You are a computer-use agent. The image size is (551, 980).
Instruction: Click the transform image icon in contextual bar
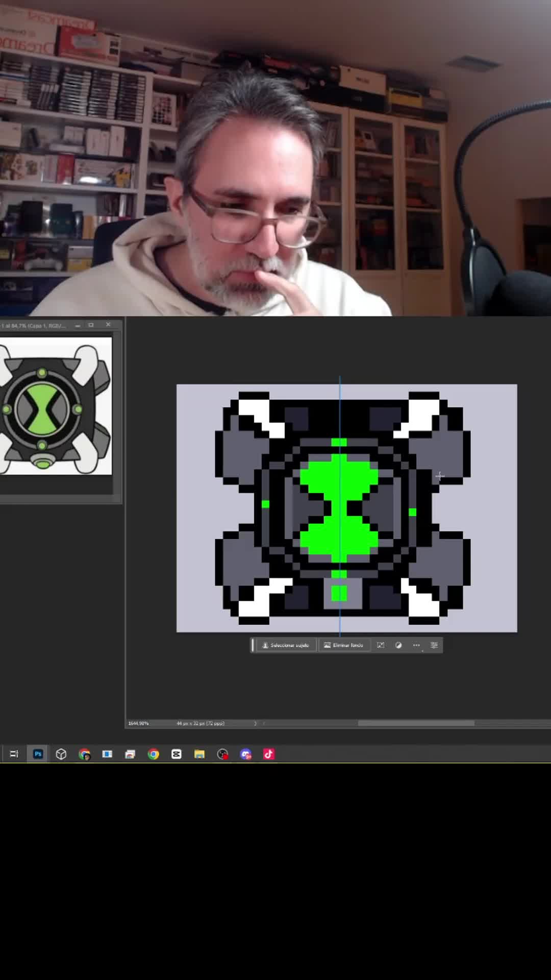381,645
